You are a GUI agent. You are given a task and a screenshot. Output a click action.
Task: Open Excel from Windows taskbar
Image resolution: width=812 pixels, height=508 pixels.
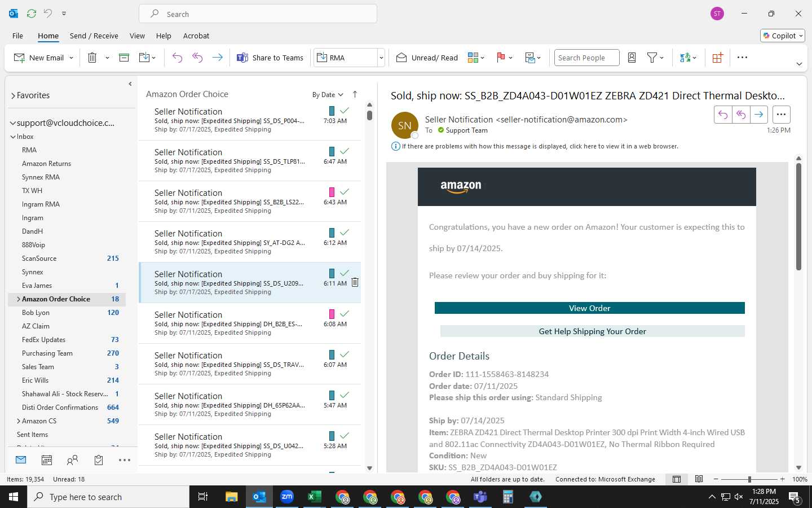click(315, 497)
